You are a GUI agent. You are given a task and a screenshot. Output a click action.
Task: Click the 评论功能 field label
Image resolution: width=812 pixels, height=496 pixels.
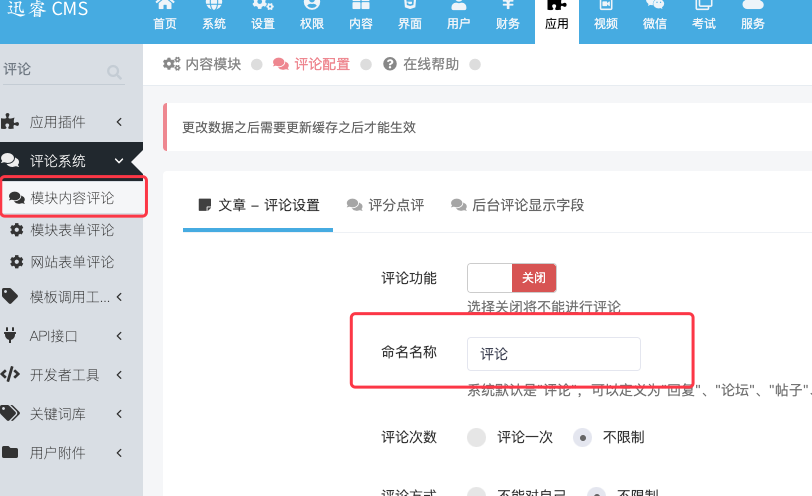[x=409, y=278]
